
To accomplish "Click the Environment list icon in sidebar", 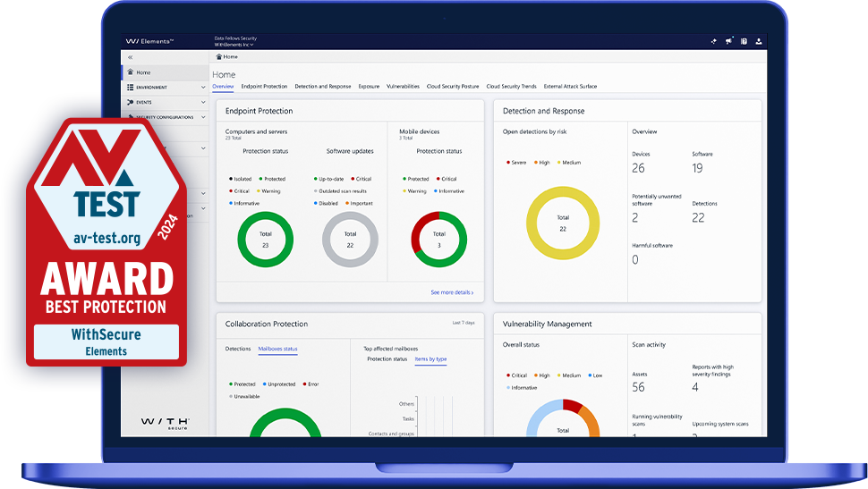I will (x=130, y=87).
